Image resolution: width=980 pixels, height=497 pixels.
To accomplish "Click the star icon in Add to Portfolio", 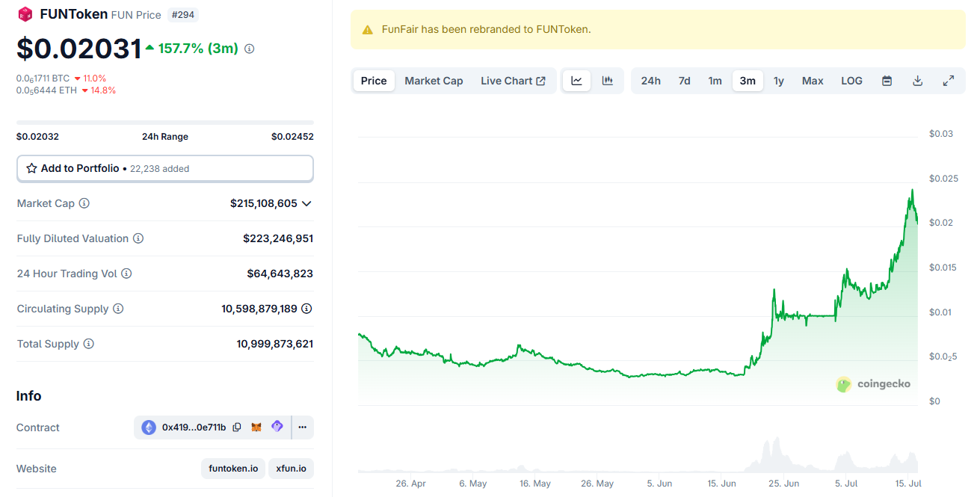I will click(31, 168).
